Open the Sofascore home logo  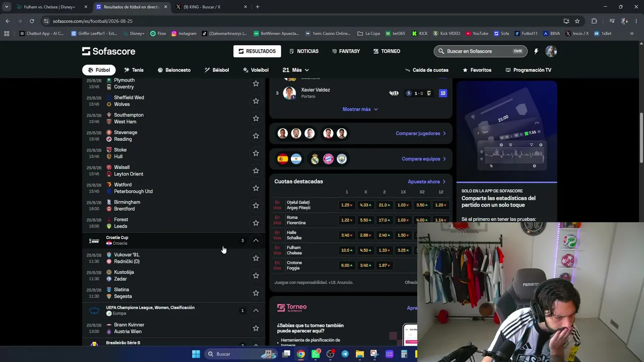(x=109, y=51)
